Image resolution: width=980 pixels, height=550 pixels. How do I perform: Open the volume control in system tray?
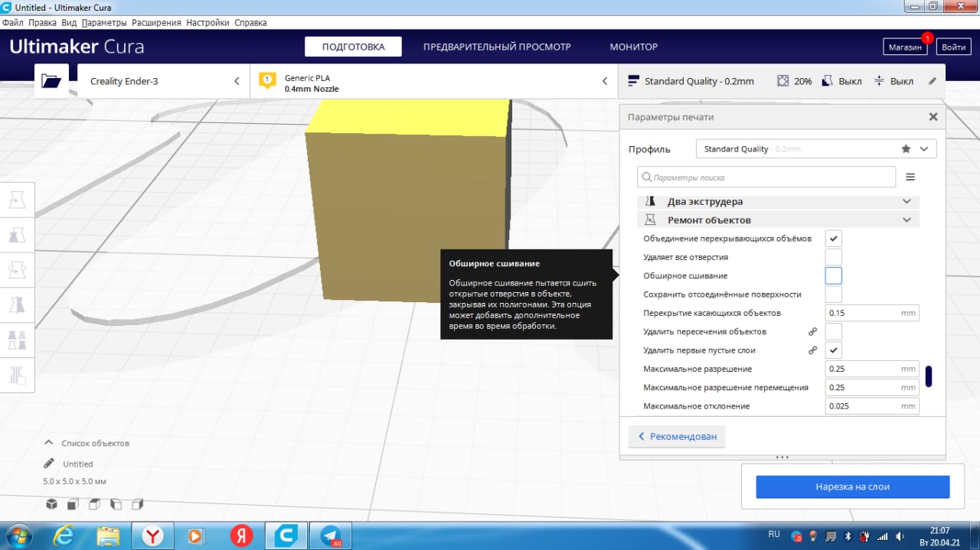pyautogui.click(x=900, y=535)
